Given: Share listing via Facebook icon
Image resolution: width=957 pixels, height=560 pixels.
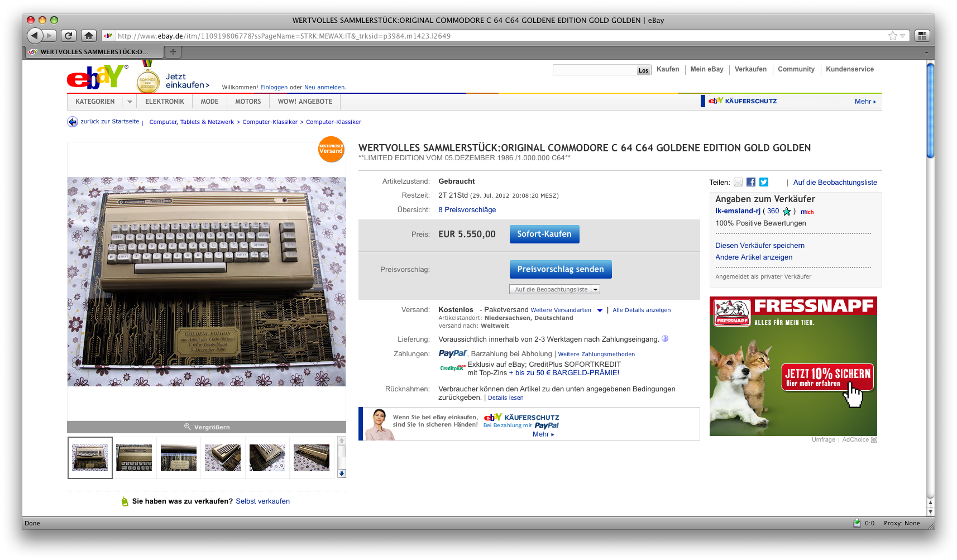Looking at the screenshot, I should tap(751, 182).
